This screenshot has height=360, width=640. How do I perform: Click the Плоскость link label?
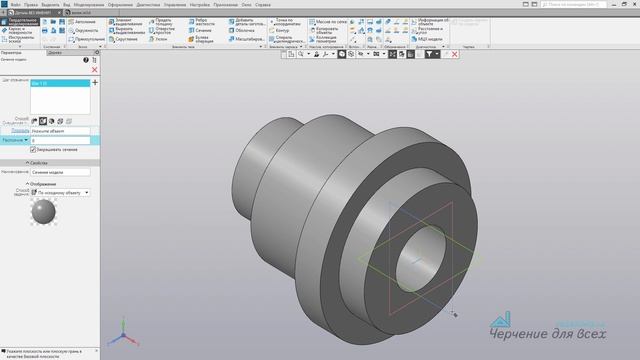pos(20,131)
